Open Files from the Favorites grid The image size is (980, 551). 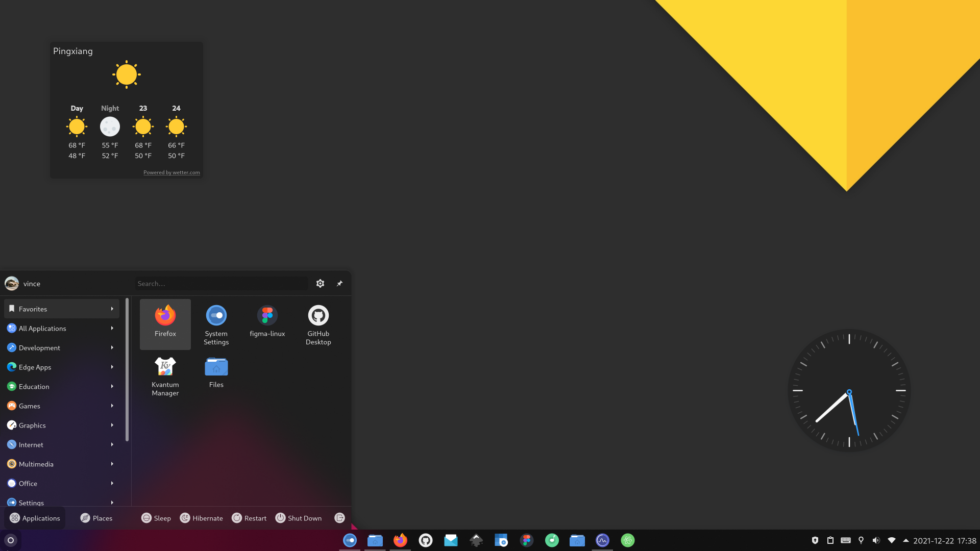click(x=216, y=376)
